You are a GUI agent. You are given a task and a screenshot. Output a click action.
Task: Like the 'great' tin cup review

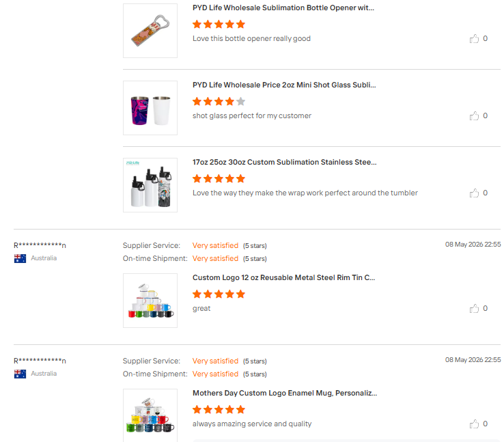474,308
